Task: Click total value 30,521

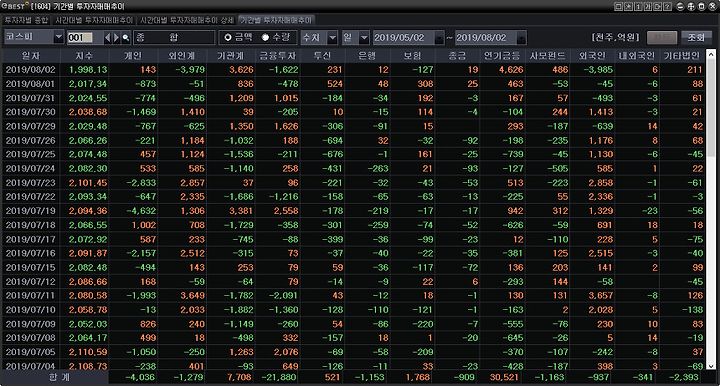Action: pyautogui.click(x=504, y=377)
